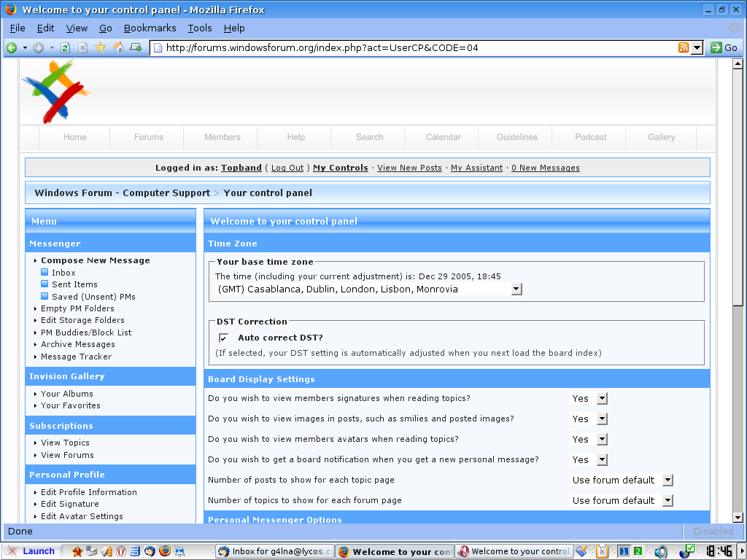This screenshot has height=560, width=747.
Task: Click the RSS feed icon in address bar
Action: point(683,47)
